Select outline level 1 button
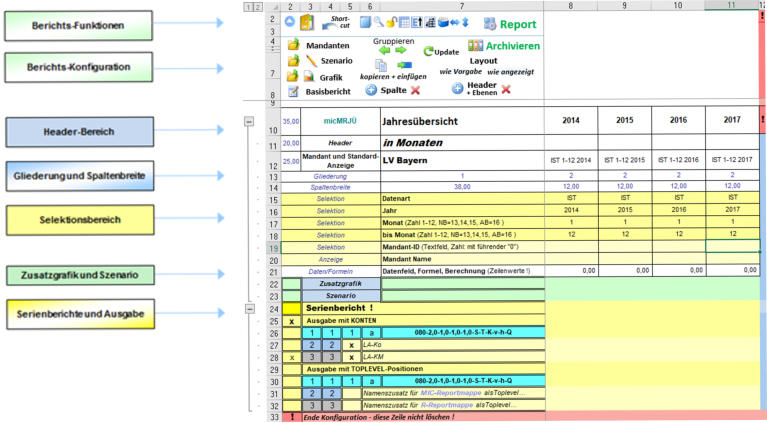This screenshot has height=423, width=767. tap(246, 6)
